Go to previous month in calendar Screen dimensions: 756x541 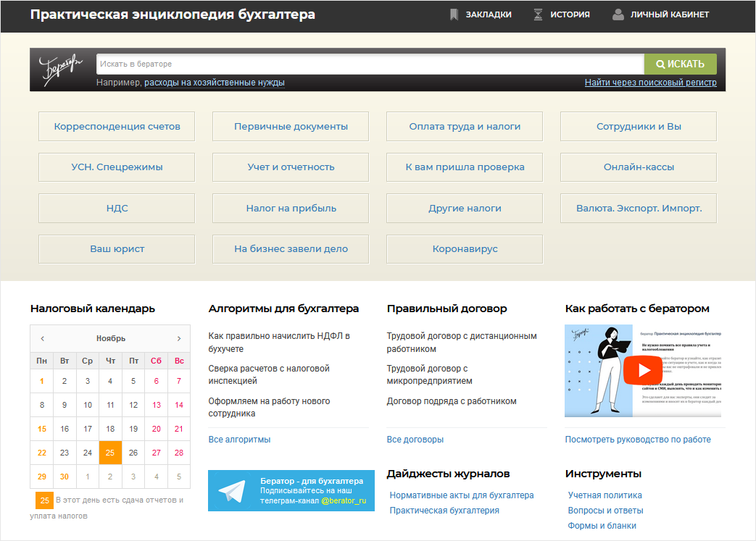(x=43, y=339)
